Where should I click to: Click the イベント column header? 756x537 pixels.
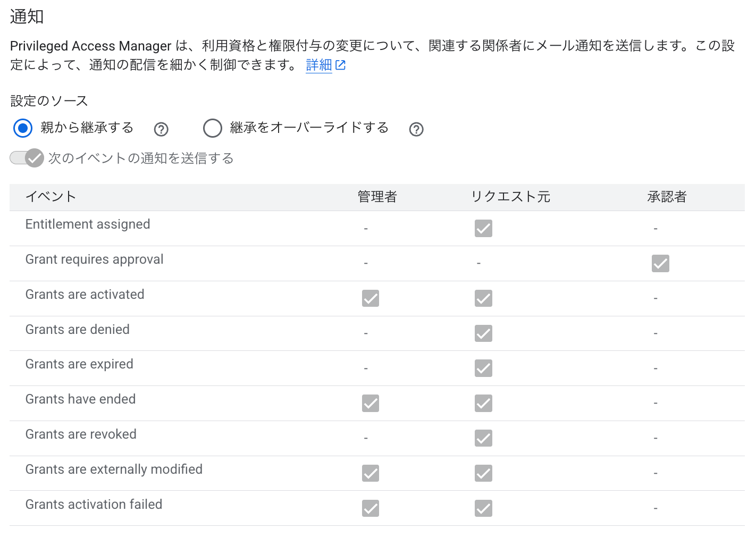51,197
